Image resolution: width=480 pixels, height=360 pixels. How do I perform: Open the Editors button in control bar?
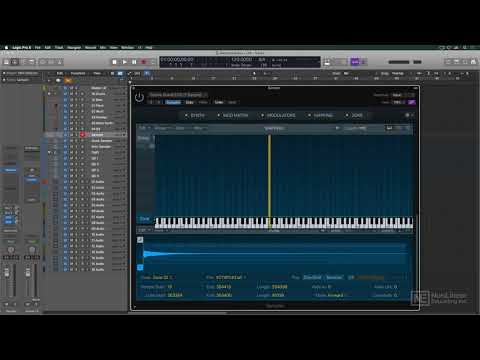[x=59, y=62]
